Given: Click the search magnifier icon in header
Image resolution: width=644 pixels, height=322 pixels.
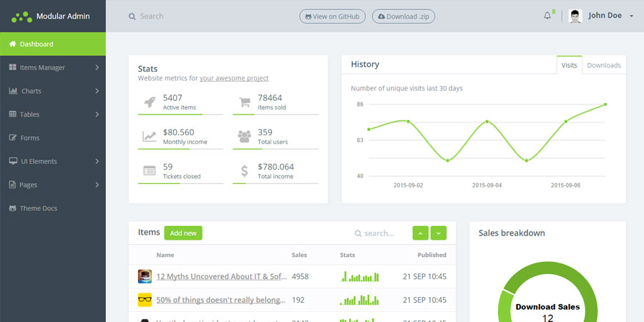Looking at the screenshot, I should (x=132, y=16).
